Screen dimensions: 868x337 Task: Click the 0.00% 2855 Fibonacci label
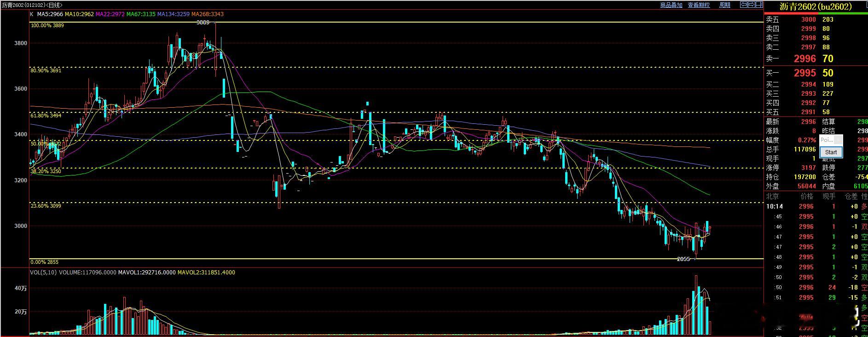[45, 262]
